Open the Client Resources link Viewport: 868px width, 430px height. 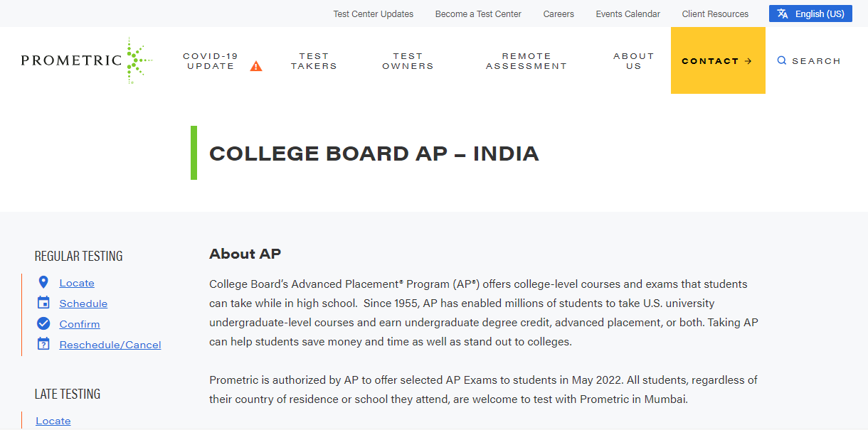715,14
